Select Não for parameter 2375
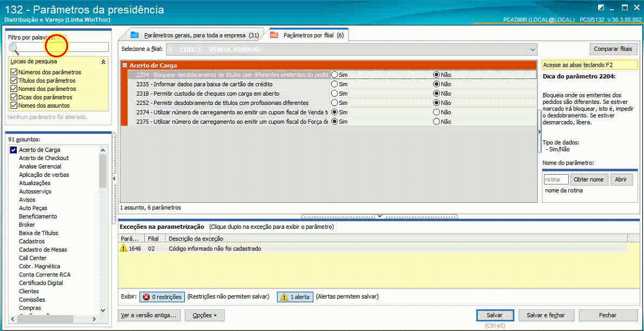This screenshot has height=331, width=644. [x=437, y=122]
